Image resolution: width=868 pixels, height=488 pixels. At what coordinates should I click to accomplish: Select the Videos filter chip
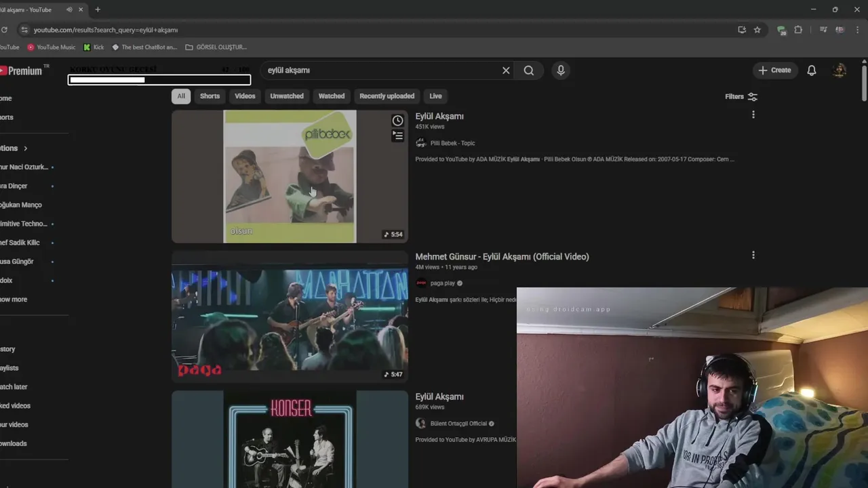pyautogui.click(x=245, y=96)
